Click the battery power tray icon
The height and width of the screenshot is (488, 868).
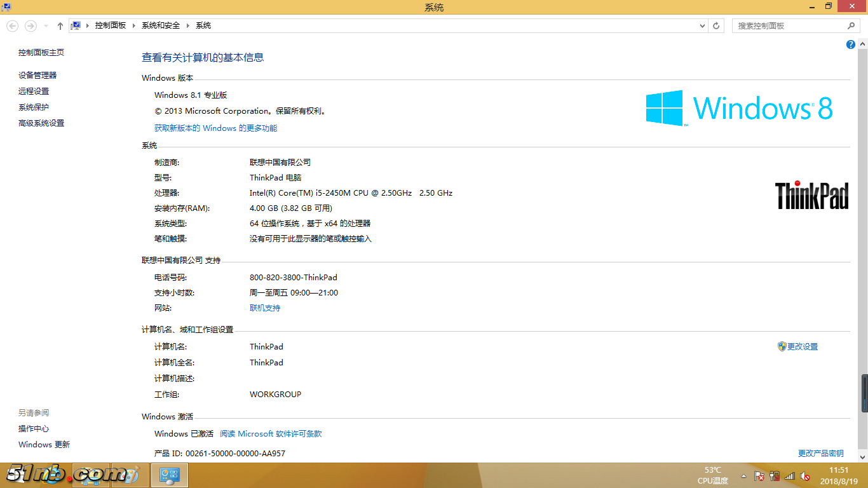click(774, 476)
